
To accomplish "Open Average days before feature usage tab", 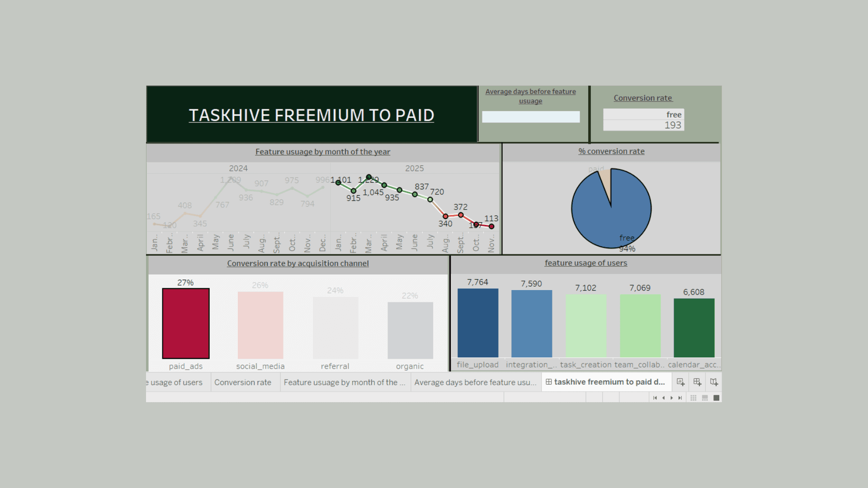I will coord(475,382).
